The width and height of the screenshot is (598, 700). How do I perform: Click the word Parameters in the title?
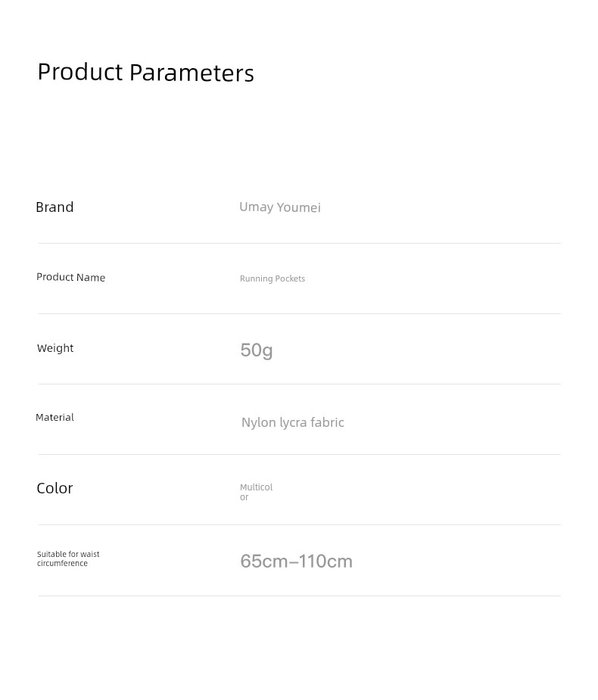point(192,73)
